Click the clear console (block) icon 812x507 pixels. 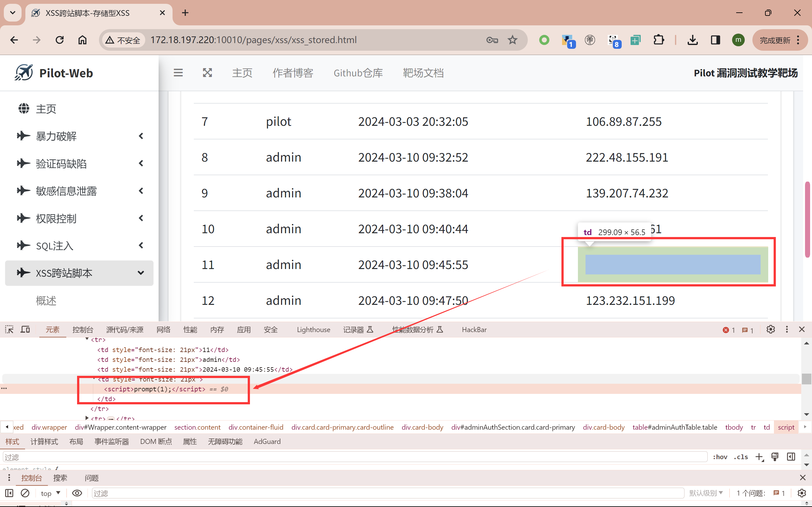pos(25,493)
